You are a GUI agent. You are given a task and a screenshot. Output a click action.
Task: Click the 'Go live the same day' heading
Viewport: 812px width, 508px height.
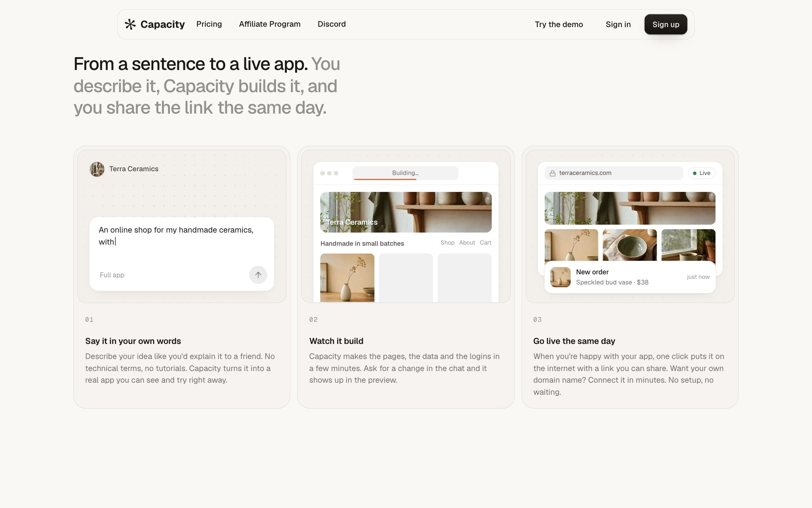574,341
